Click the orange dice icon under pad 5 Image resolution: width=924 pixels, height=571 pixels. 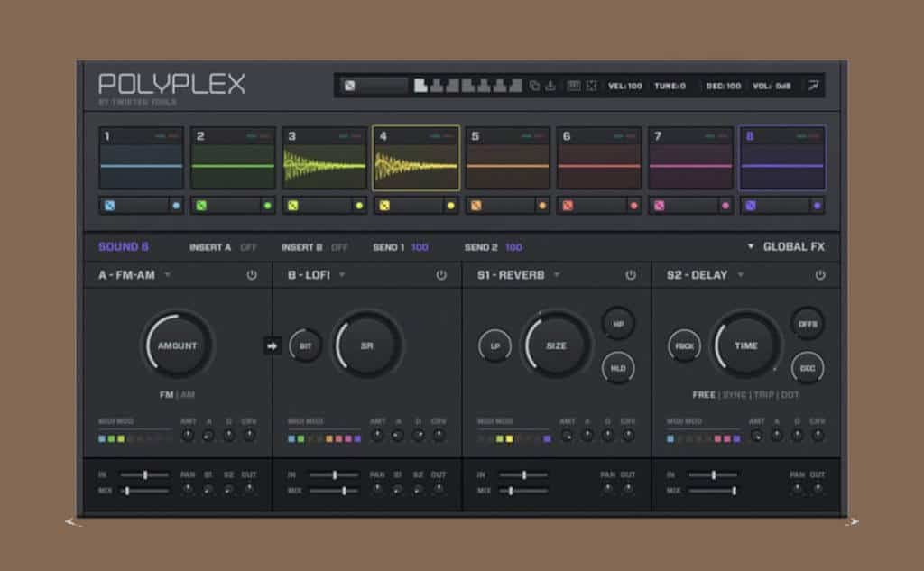coord(476,206)
